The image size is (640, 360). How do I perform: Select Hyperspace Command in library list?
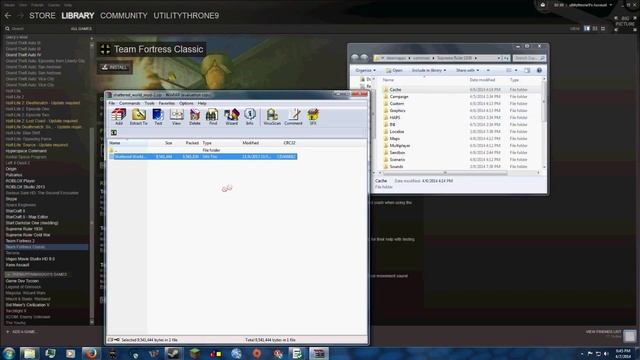26,151
